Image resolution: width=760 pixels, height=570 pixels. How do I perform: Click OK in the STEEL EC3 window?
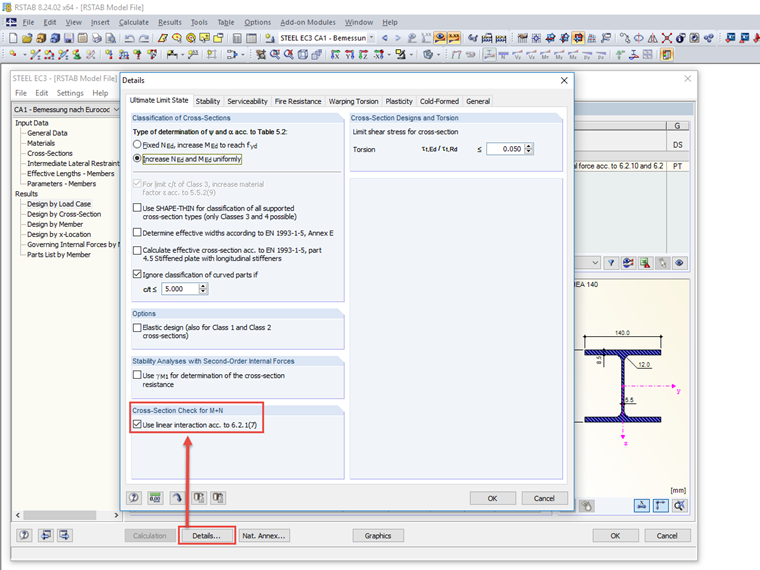tap(616, 536)
